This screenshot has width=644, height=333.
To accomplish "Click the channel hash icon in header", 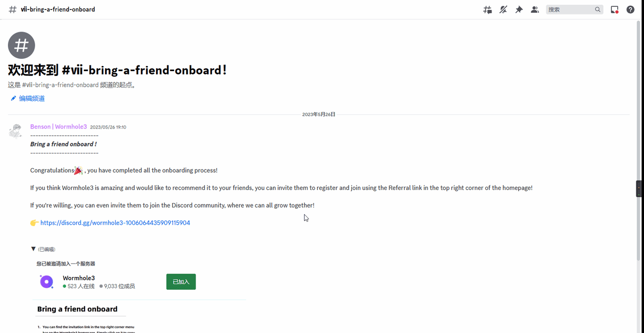I will [x=13, y=9].
